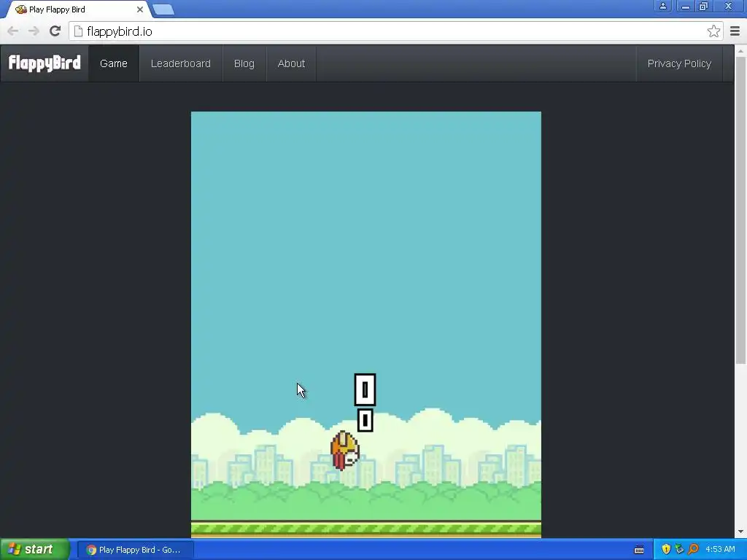
Task: Click the browser back arrow
Action: point(13,31)
